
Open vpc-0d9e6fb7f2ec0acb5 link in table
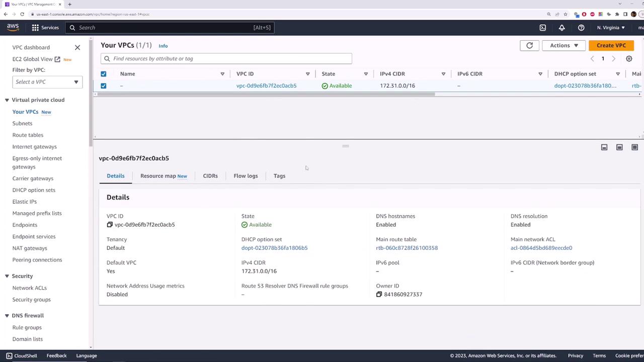point(266,86)
